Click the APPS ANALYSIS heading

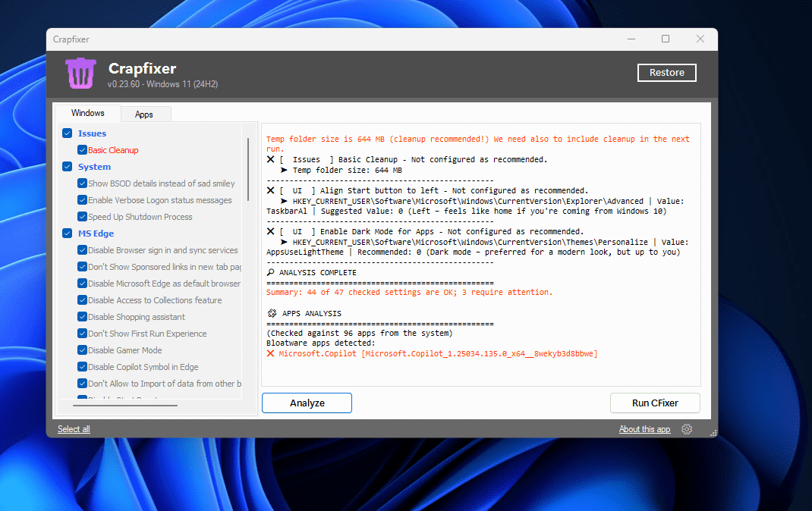[304, 313]
